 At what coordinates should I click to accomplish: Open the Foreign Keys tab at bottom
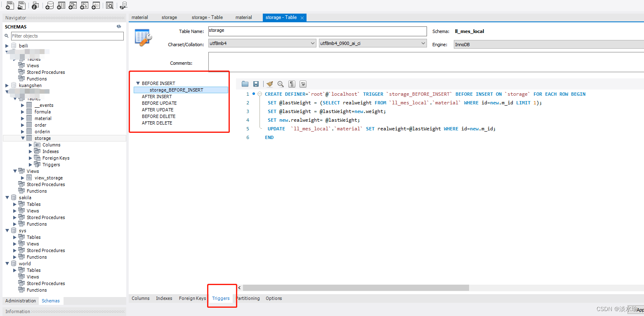click(192, 298)
